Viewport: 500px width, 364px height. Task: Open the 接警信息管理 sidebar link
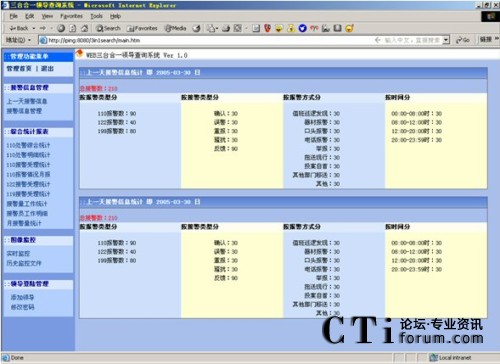point(24,111)
